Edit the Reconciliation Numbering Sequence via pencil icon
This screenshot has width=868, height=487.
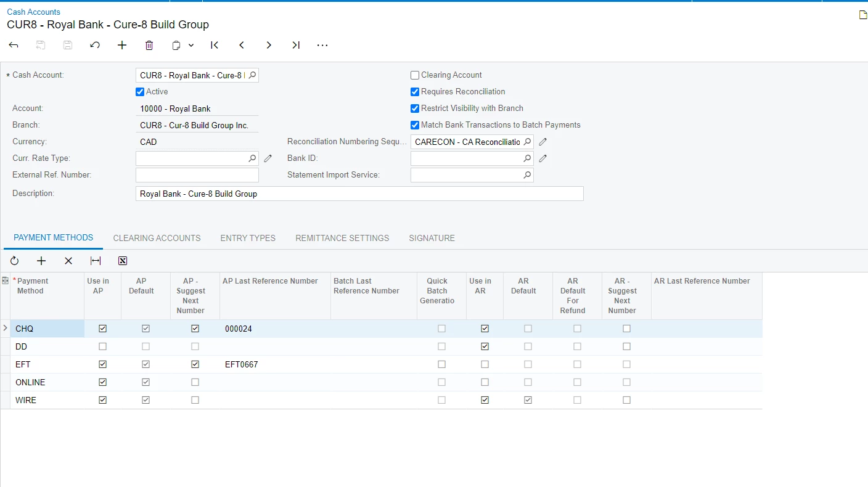pos(542,141)
